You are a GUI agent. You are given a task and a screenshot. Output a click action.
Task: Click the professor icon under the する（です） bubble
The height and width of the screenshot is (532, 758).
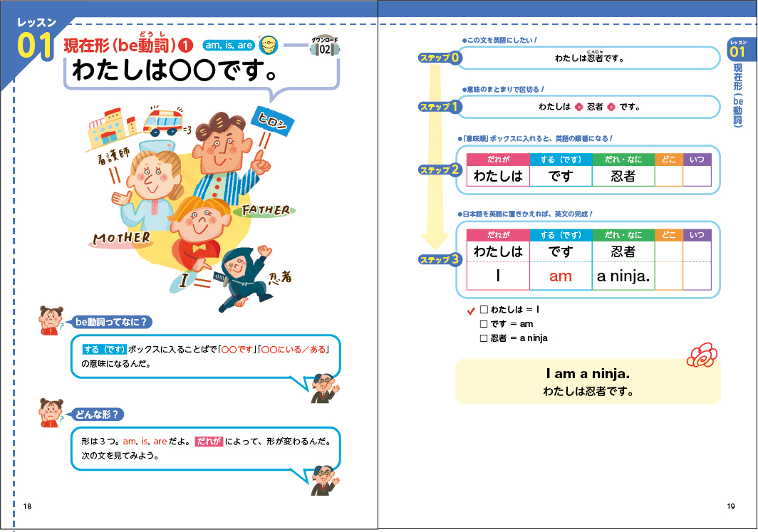click(325, 388)
